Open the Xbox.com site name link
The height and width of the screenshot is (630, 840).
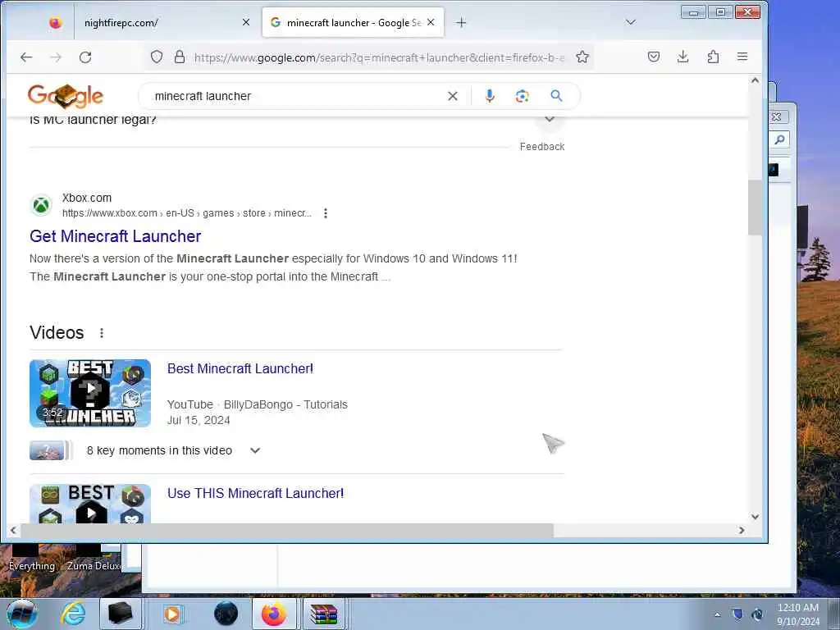87,198
